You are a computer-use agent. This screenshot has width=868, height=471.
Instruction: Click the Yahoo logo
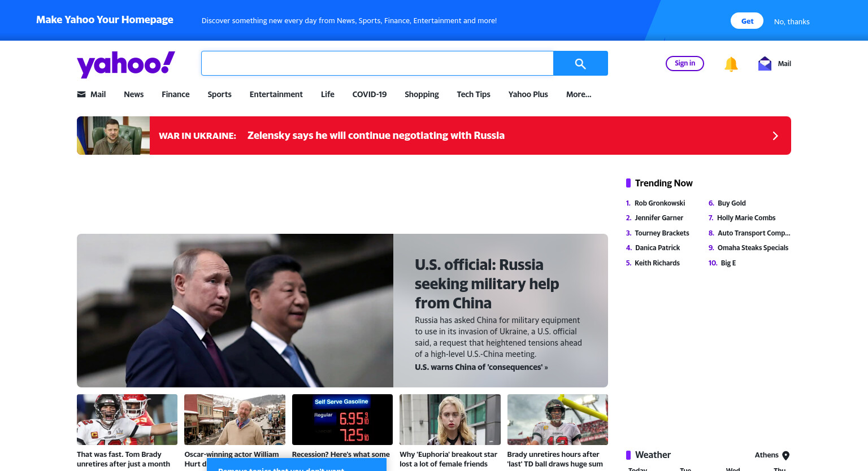(126, 64)
